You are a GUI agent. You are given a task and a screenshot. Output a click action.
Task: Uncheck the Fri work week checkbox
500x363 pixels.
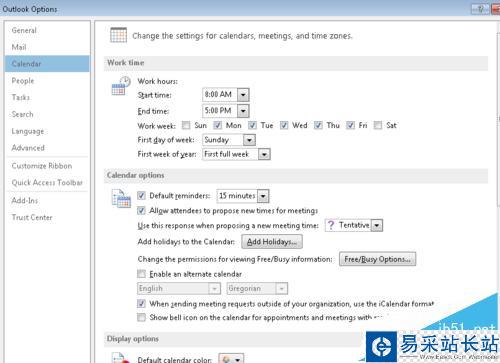(x=350, y=125)
